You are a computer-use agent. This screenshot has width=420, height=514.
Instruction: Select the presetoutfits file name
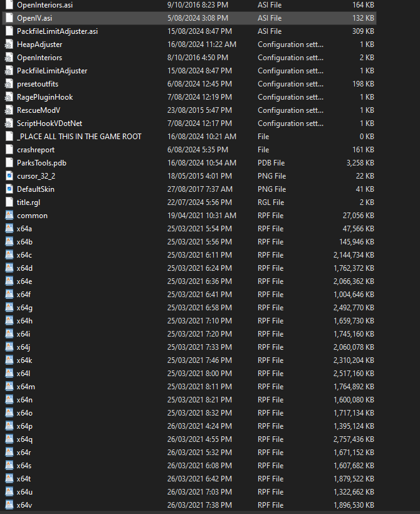38,84
